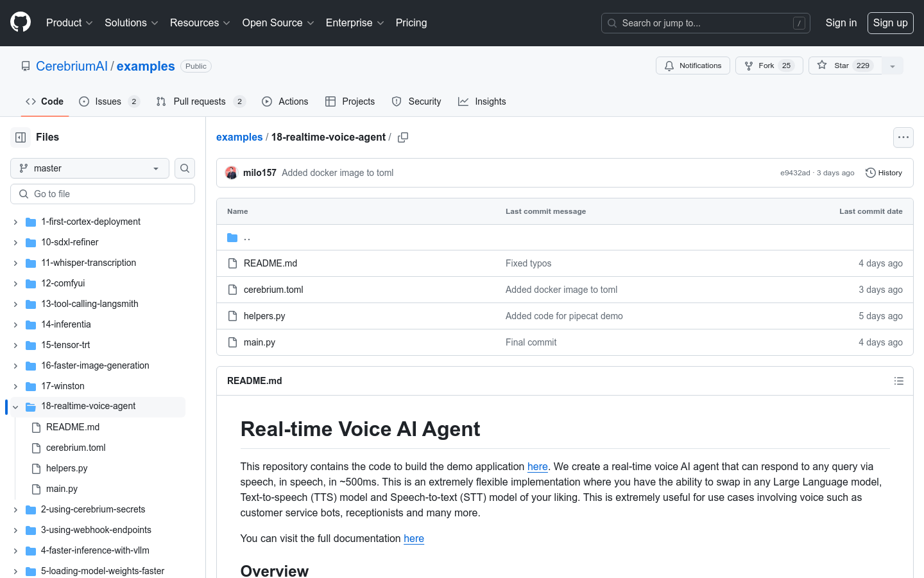Viewport: 924px width, 578px height.
Task: Copy the path of 18-realtime-voice-agent
Action: [x=403, y=137]
